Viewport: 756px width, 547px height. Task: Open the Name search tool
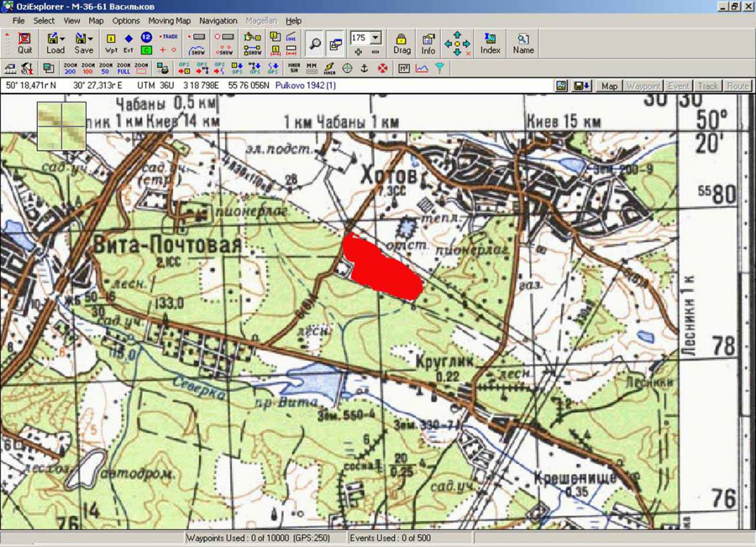click(x=523, y=43)
